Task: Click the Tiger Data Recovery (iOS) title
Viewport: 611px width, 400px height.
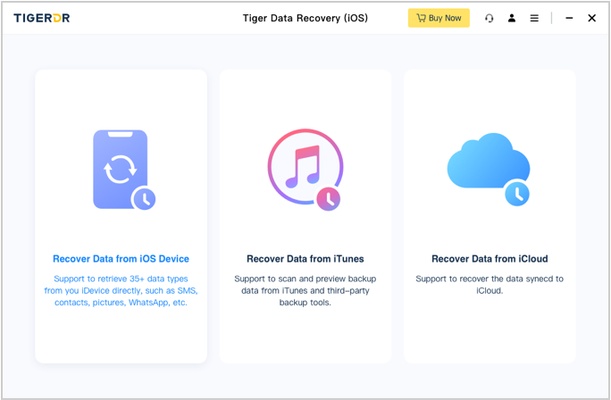Action: point(305,18)
